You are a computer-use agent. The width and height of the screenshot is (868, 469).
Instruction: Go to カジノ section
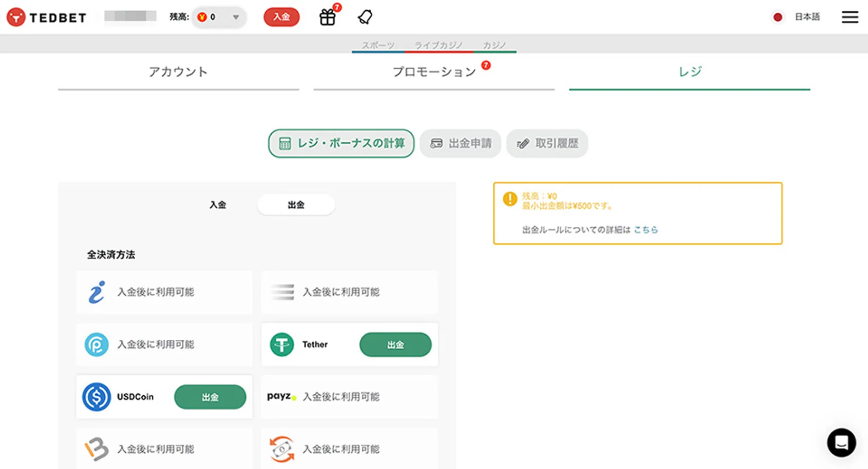pyautogui.click(x=494, y=45)
